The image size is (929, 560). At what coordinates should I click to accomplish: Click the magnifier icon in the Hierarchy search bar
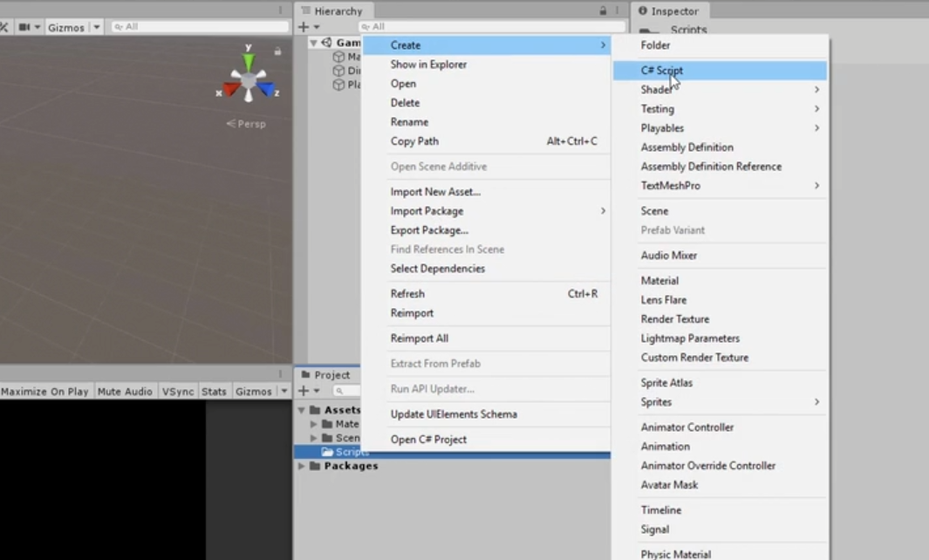(x=367, y=26)
